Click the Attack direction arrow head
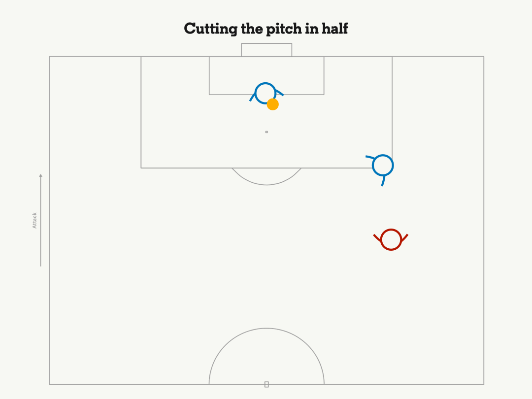The width and height of the screenshot is (532, 399). pyautogui.click(x=41, y=175)
